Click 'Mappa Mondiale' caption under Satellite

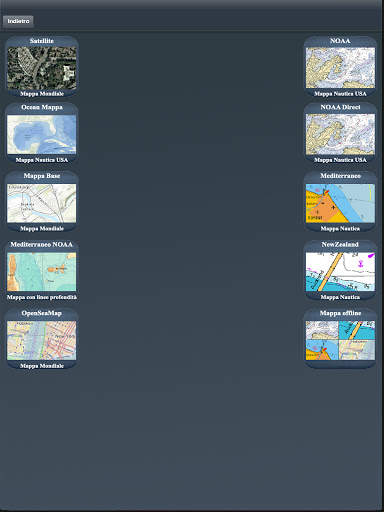tap(42, 94)
